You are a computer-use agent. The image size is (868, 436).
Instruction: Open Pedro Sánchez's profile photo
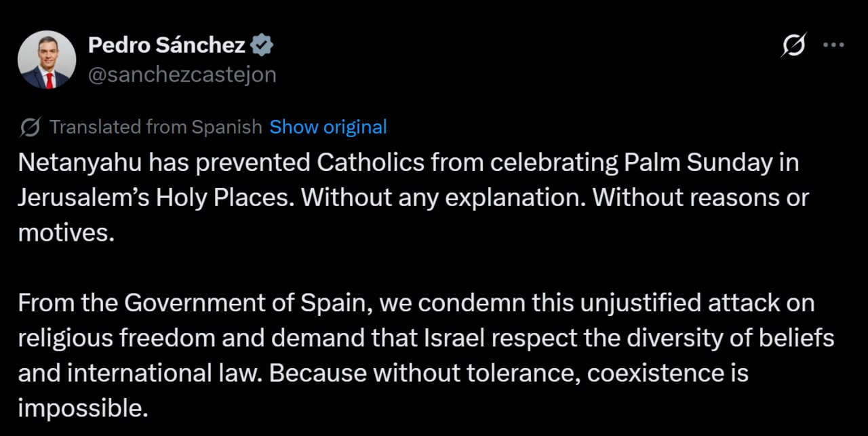(x=47, y=60)
